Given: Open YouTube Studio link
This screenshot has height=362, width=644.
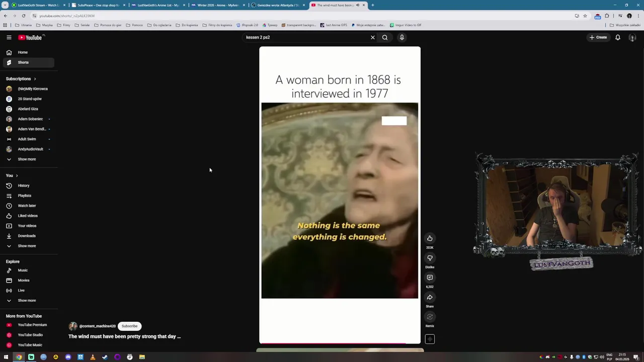Looking at the screenshot, I should pos(28,335).
